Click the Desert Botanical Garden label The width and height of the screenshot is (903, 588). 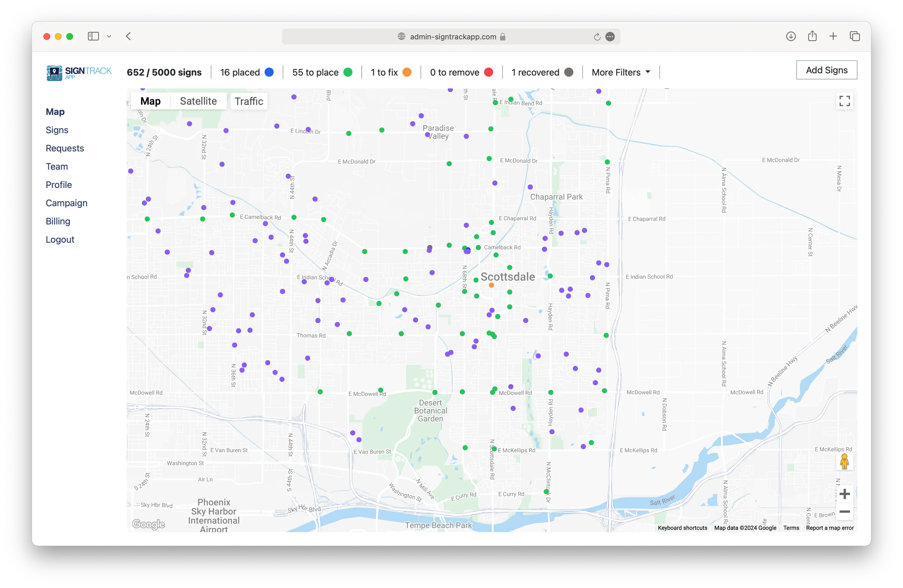click(431, 411)
